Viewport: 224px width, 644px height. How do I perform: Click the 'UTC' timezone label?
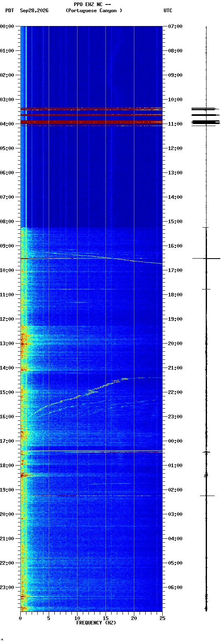pos(168,11)
